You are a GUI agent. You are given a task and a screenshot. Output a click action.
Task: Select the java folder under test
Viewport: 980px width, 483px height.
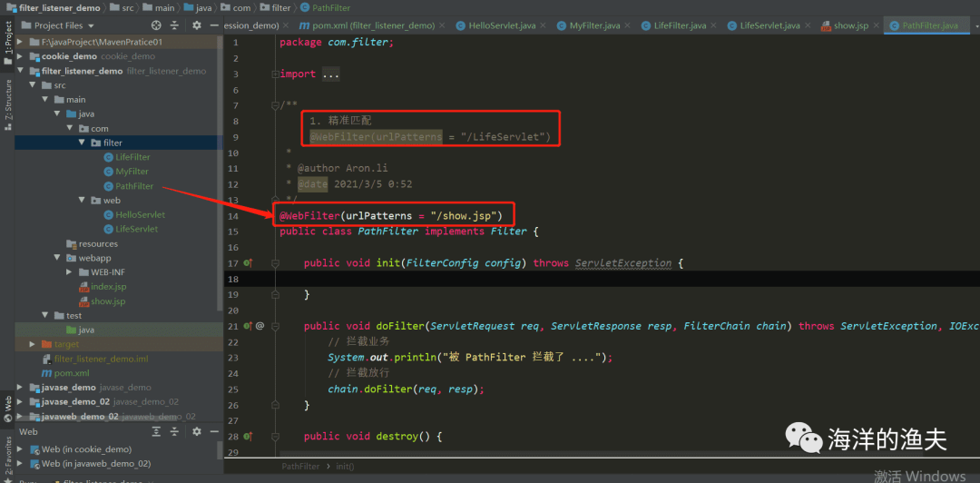(x=80, y=330)
